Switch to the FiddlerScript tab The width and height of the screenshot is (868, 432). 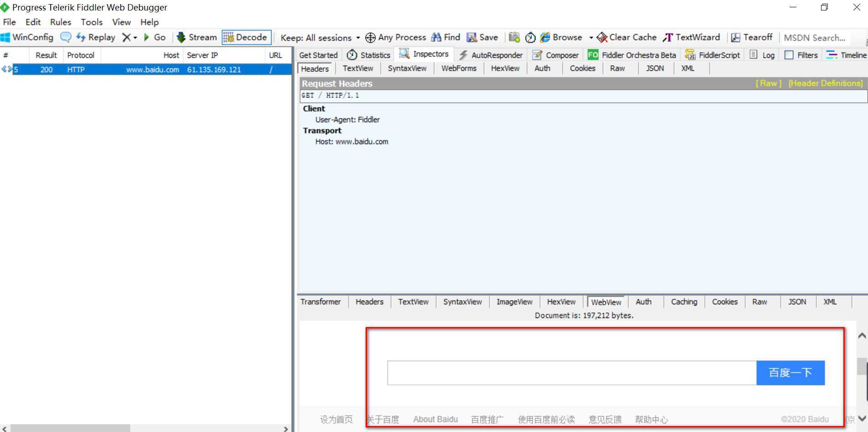[x=713, y=55]
